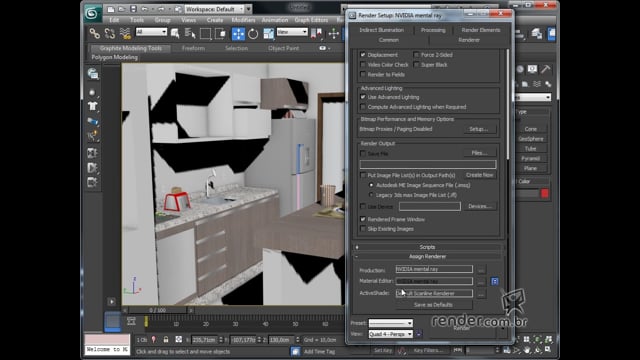Click the Unlink Selection icon
The width and height of the screenshot is (640, 360).
coord(109,33)
